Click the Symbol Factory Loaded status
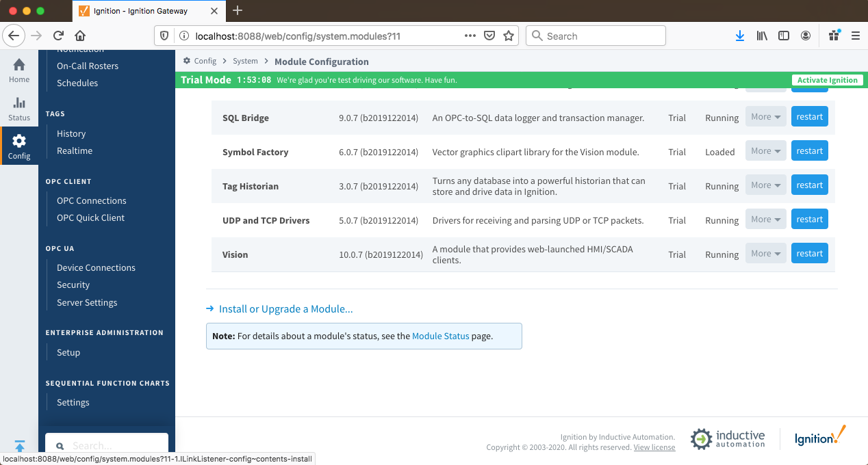The width and height of the screenshot is (868, 465). coord(720,152)
